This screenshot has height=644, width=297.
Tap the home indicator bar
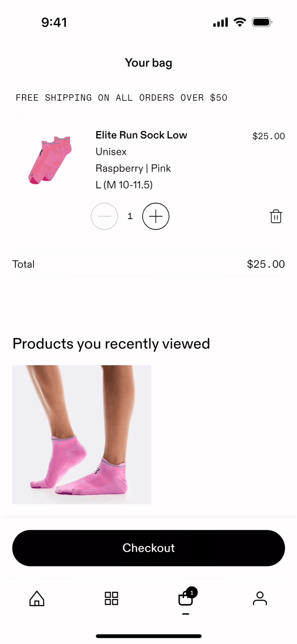point(148,636)
